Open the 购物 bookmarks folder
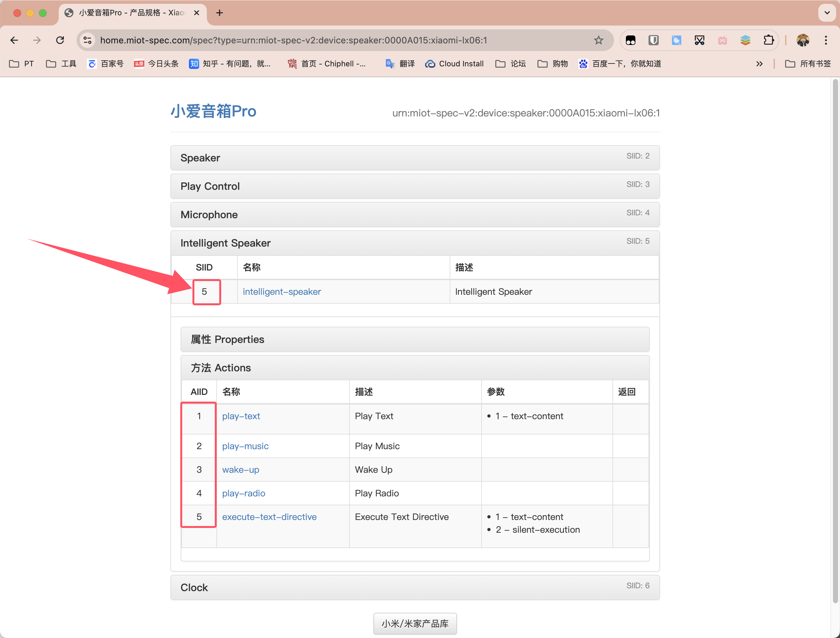Viewport: 840px width, 638px height. click(x=553, y=64)
